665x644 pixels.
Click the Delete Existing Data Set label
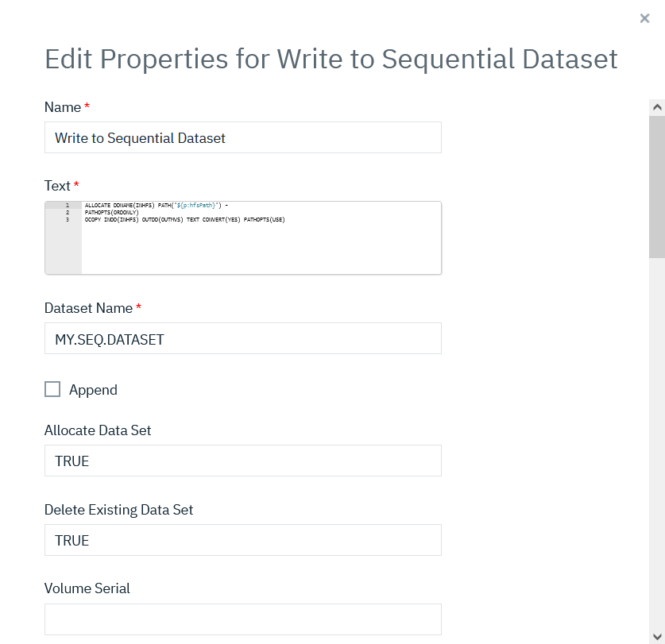click(x=118, y=510)
